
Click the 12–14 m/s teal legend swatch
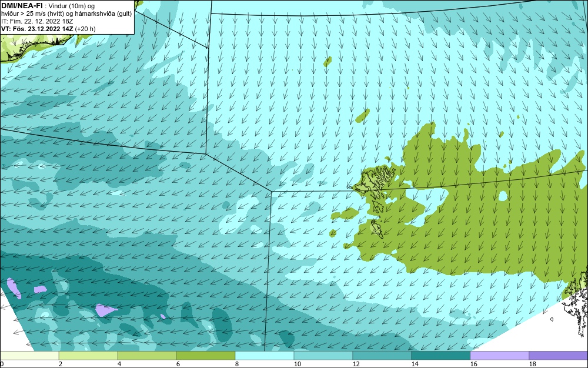point(382,355)
